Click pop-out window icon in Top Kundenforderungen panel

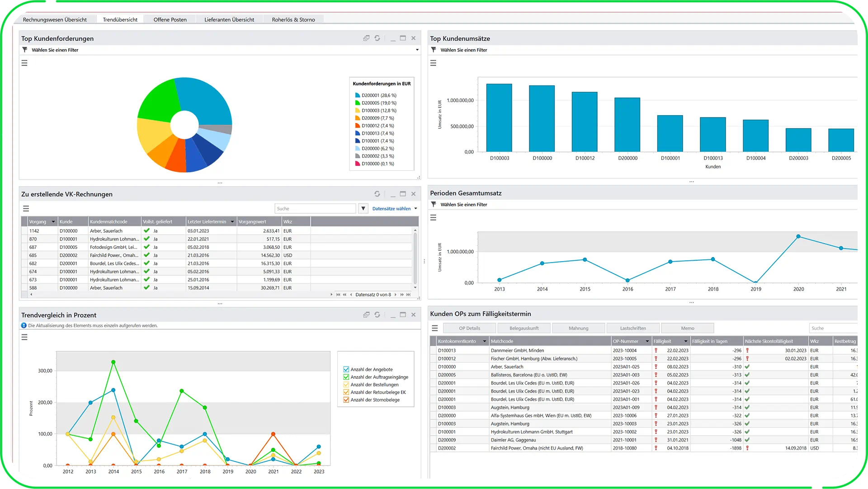click(x=366, y=38)
